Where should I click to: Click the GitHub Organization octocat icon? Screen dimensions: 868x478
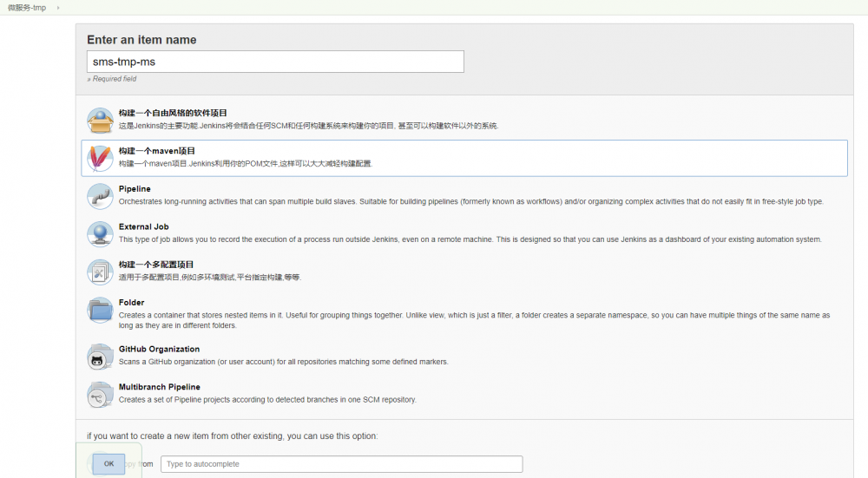(x=100, y=357)
